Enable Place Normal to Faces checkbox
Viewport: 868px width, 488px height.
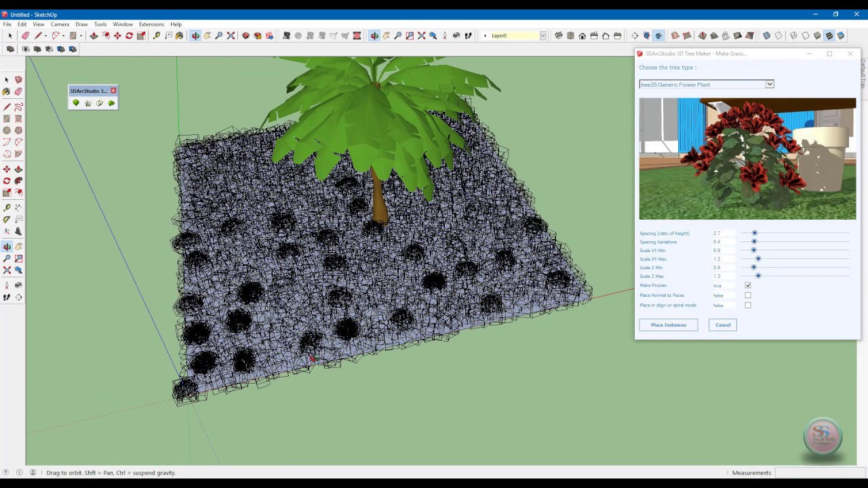[748, 295]
